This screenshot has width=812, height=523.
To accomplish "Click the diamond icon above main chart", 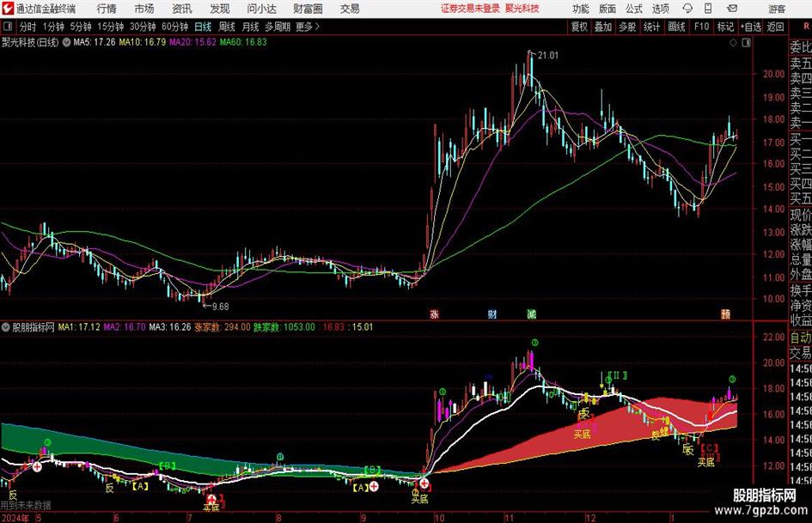I will [733, 43].
